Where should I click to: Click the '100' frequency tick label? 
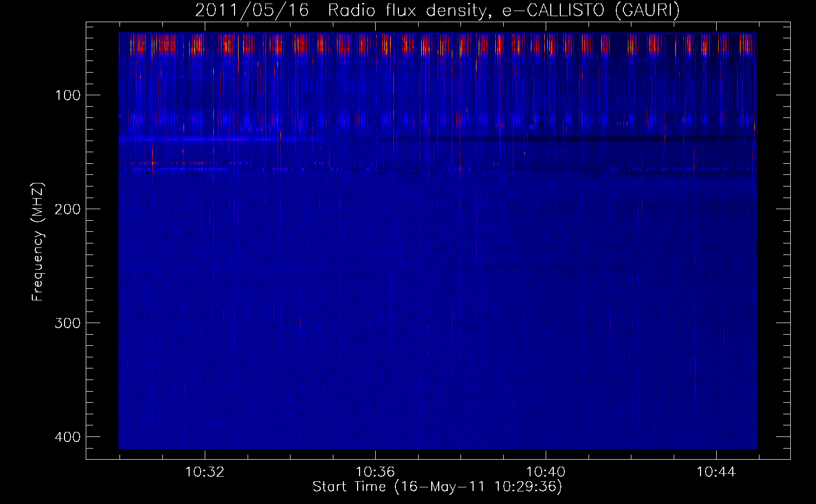click(68, 95)
